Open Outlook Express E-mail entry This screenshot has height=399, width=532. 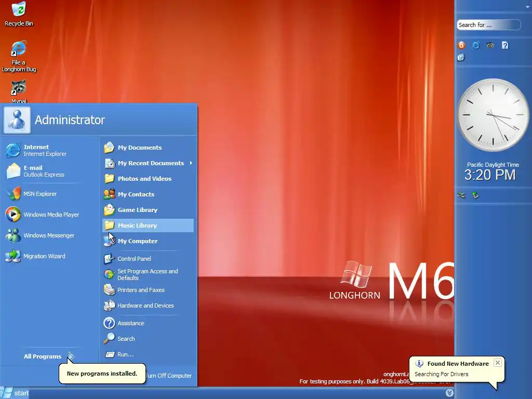(x=35, y=171)
